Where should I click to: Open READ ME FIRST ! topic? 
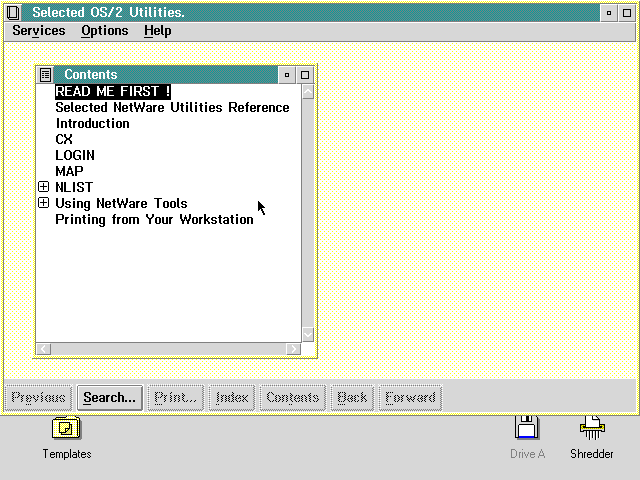[112, 91]
